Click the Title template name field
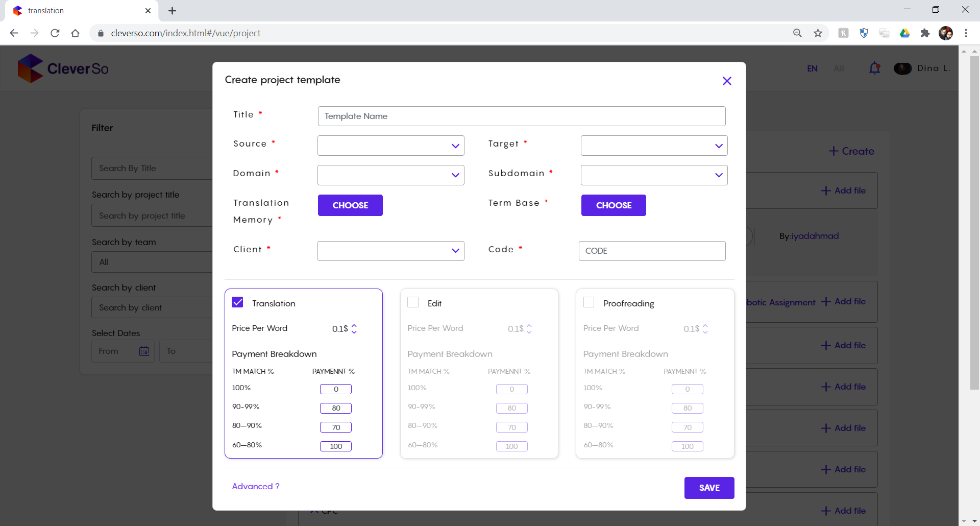 (521, 116)
